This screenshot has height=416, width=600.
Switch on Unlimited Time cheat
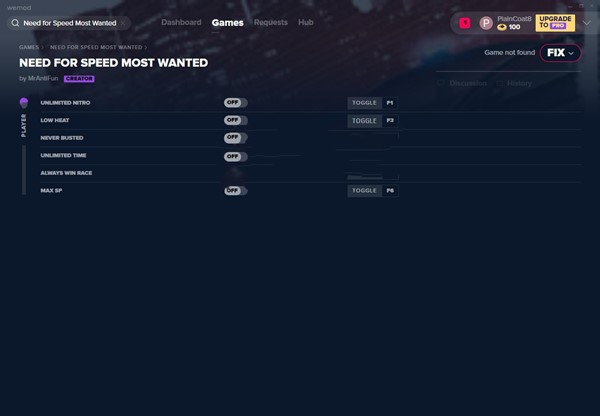coord(235,156)
